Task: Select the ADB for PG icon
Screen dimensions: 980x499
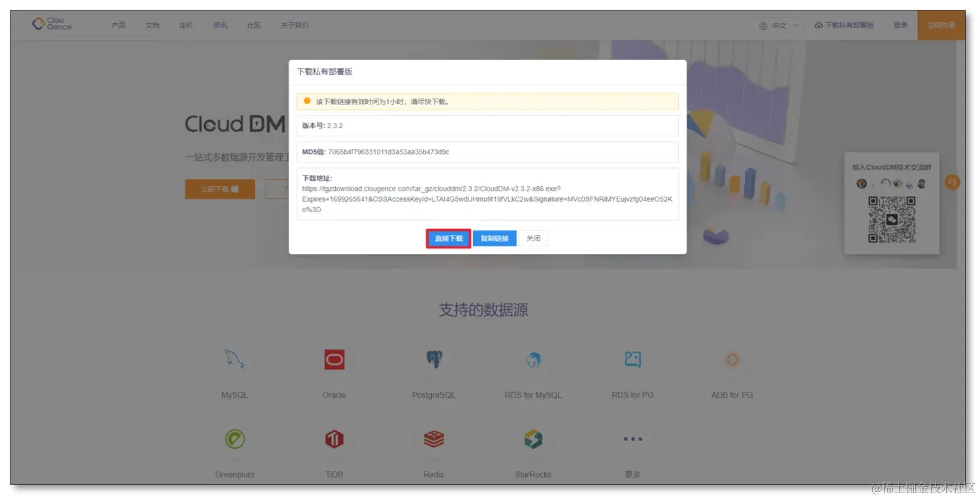Action: tap(732, 359)
